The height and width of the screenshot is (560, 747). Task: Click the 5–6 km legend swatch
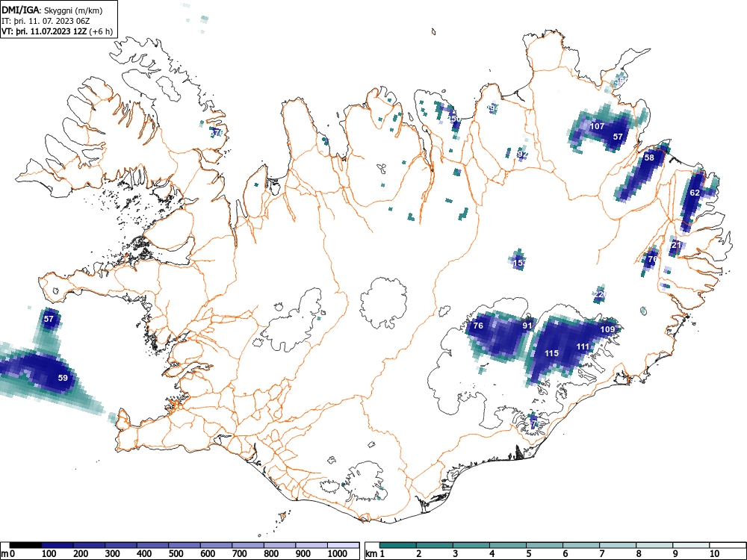[x=545, y=545]
